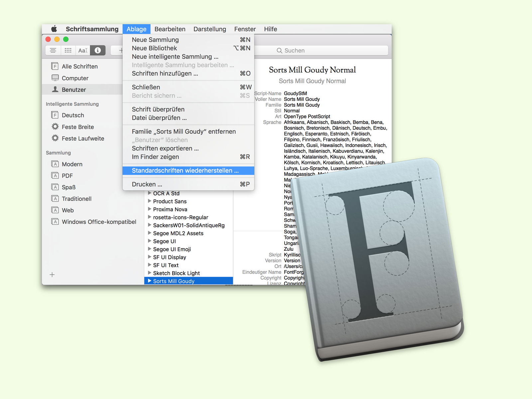Expand the OCR A Std family
The width and height of the screenshot is (532, 399).
pyautogui.click(x=149, y=193)
